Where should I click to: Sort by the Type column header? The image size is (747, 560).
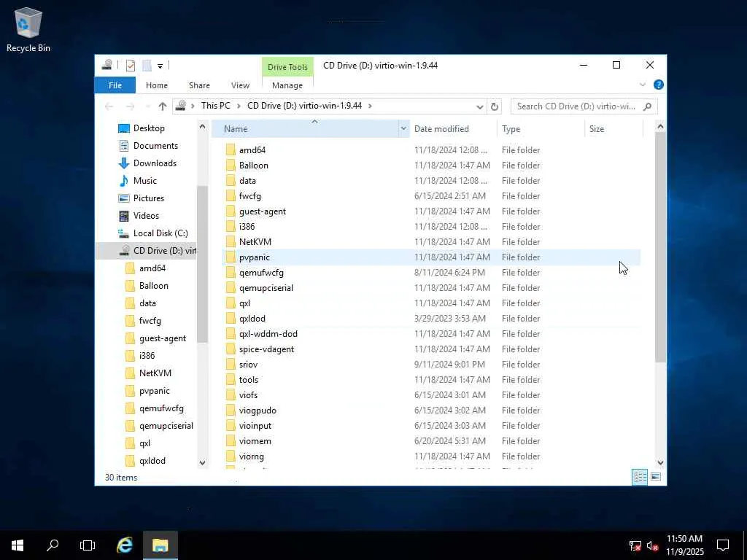tap(511, 128)
